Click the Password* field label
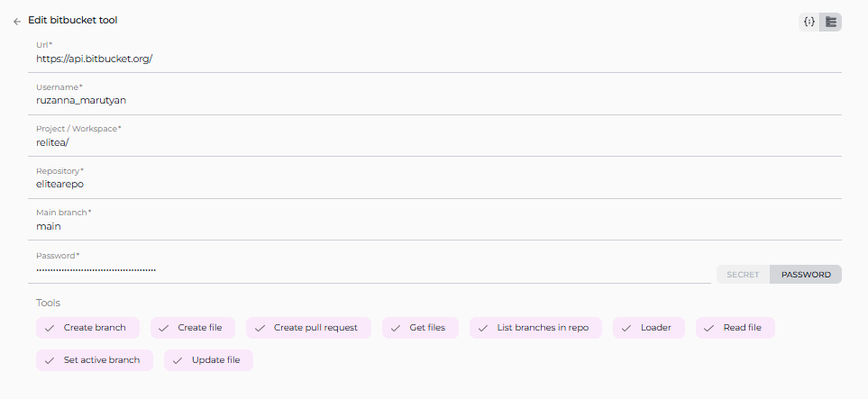 (x=58, y=256)
